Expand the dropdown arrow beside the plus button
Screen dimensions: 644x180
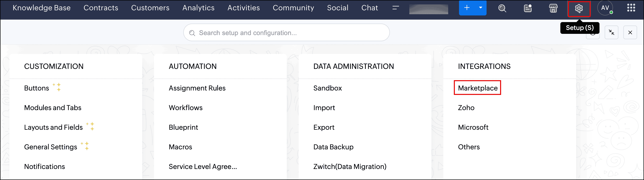coord(480,8)
